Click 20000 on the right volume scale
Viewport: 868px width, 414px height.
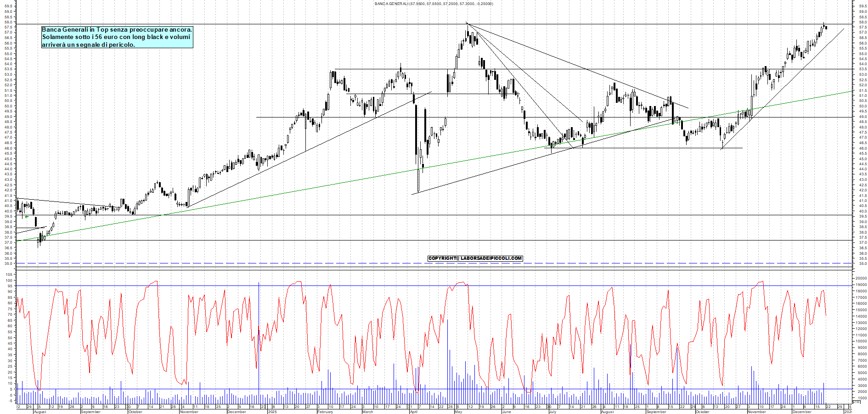point(861,278)
